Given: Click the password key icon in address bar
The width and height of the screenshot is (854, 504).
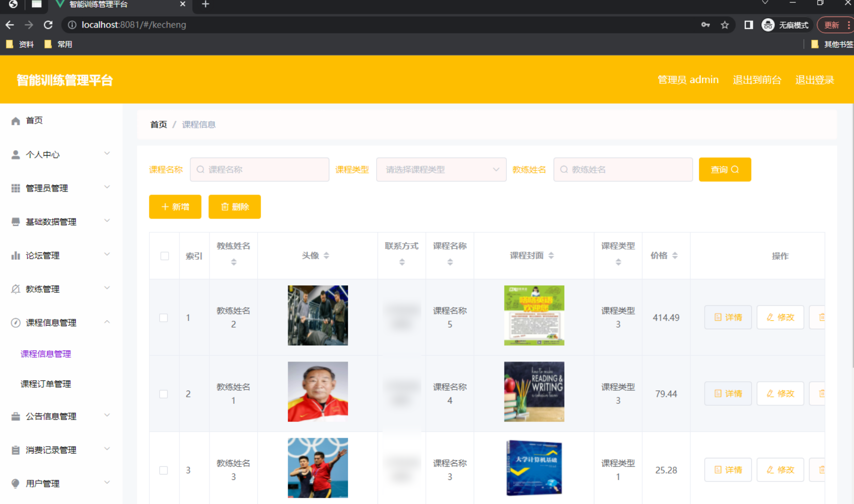Looking at the screenshot, I should coord(706,25).
